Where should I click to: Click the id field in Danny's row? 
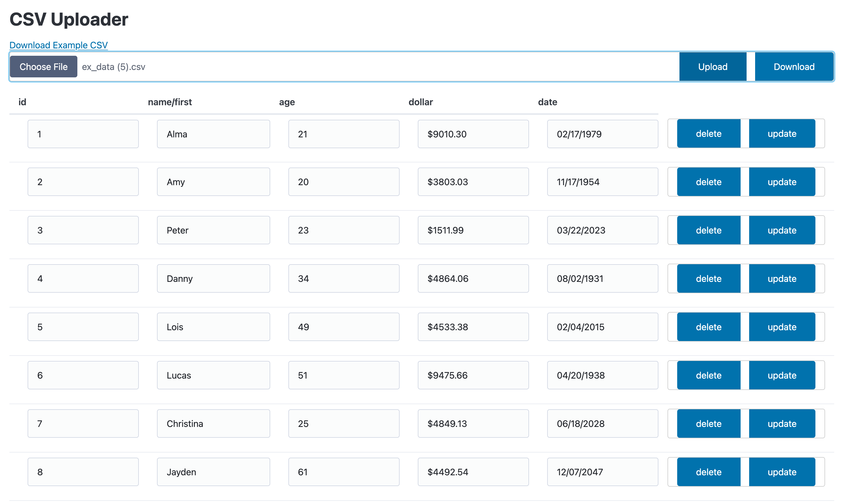(x=83, y=278)
